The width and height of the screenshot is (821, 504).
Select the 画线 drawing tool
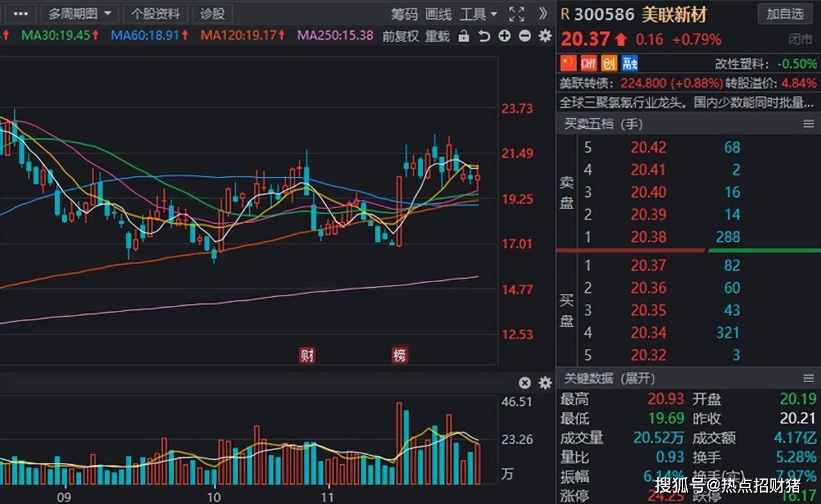439,14
